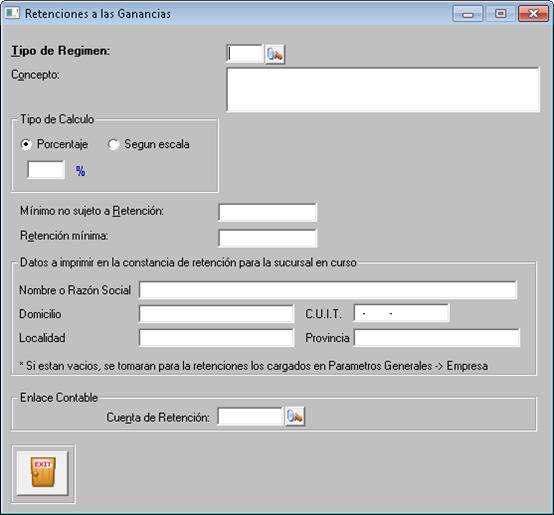Focus the Mínimo no sujeto a Retención field

pos(267,213)
